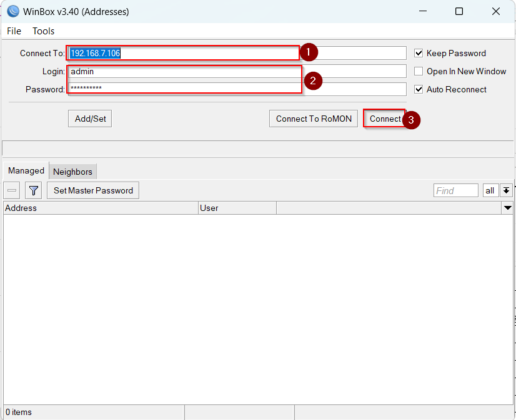
Task: Click the Find search box
Action: pos(455,190)
